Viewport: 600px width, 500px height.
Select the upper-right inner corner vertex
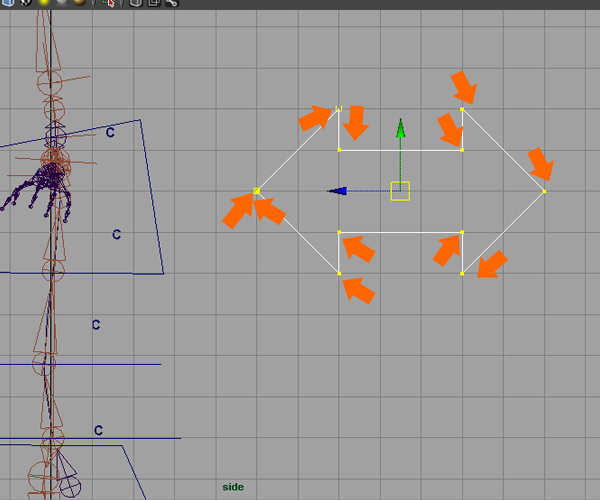coord(462,150)
